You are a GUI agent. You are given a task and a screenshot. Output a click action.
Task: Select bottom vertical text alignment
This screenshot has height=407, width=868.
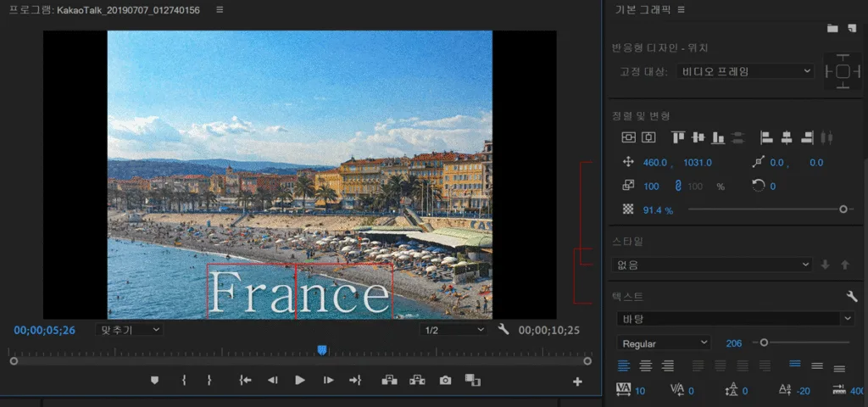(x=839, y=368)
